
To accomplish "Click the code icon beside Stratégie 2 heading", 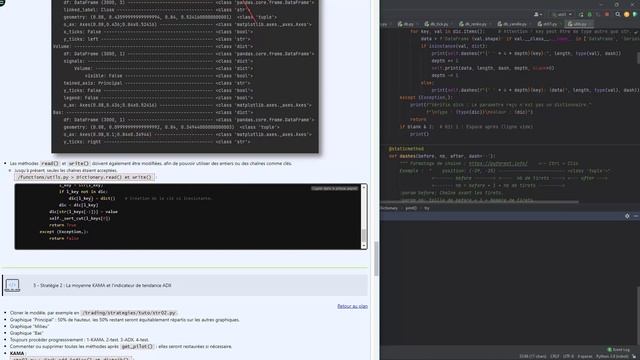I will pos(12,285).
